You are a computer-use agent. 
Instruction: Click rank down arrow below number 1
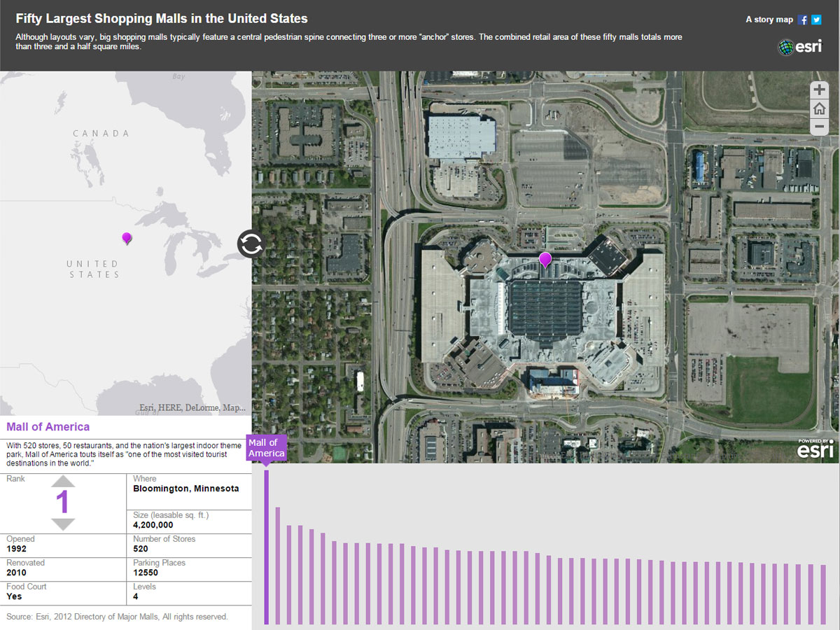[62, 524]
